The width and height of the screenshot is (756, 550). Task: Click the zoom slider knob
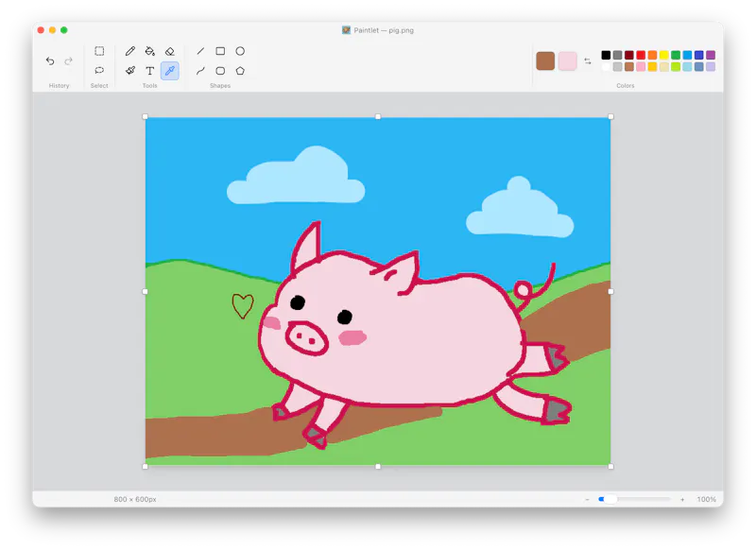pos(610,499)
